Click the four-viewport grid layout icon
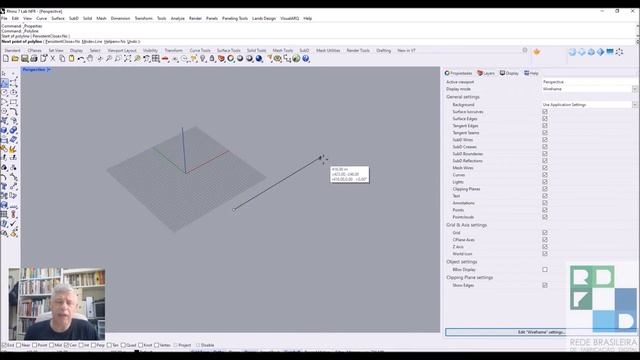 pyautogui.click(x=156, y=59)
